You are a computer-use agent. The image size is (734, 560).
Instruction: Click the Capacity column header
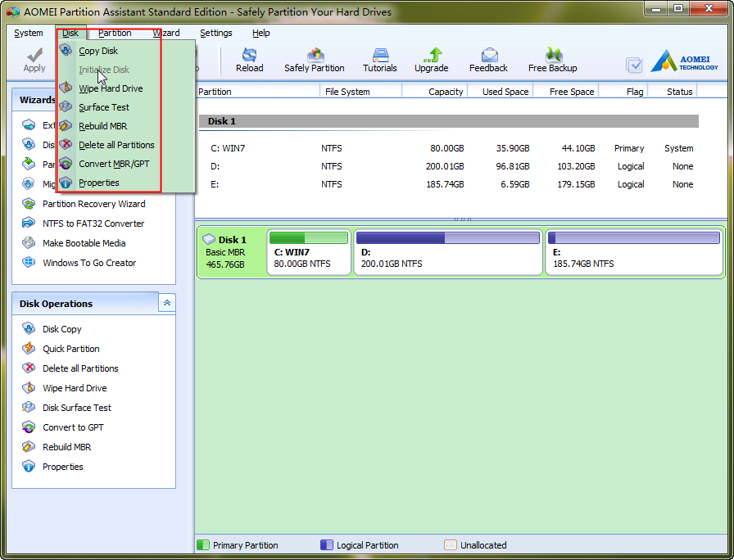click(x=435, y=92)
